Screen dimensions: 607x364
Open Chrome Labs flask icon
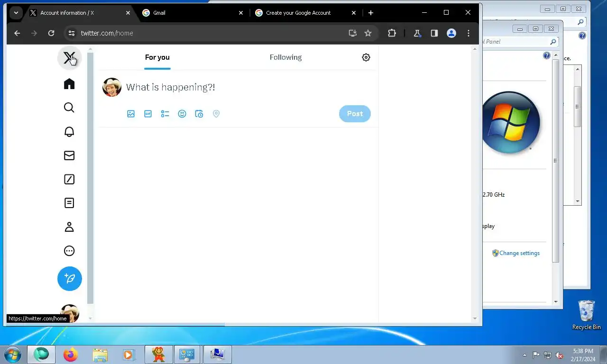(x=417, y=33)
